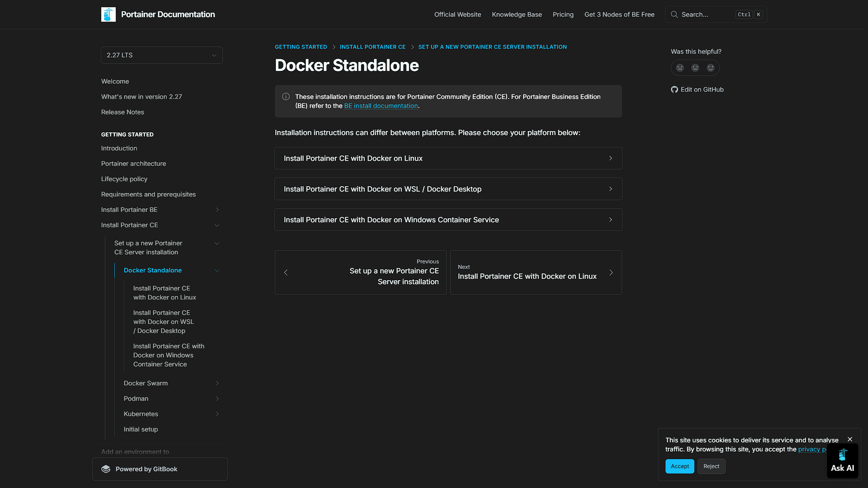Viewport: 868px width, 488px height.
Task: Click SET UP A NEW PORTAINER CE SERVER INSTALLATION breadcrumb
Action: (492, 47)
